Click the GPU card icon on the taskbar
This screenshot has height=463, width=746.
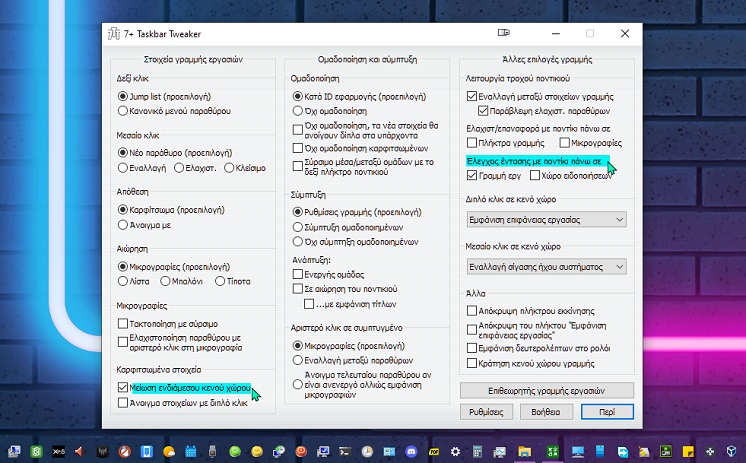(666, 452)
